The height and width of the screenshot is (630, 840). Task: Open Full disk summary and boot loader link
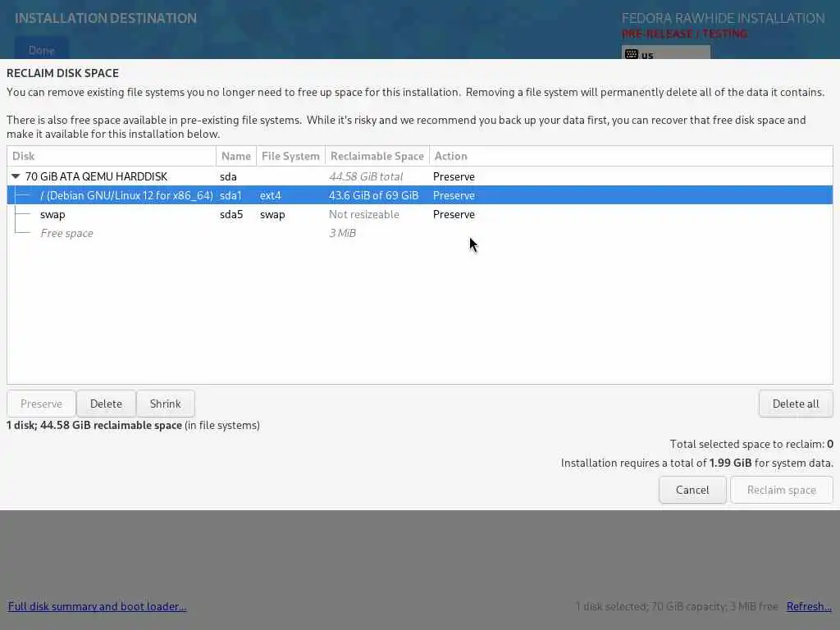coord(97,606)
